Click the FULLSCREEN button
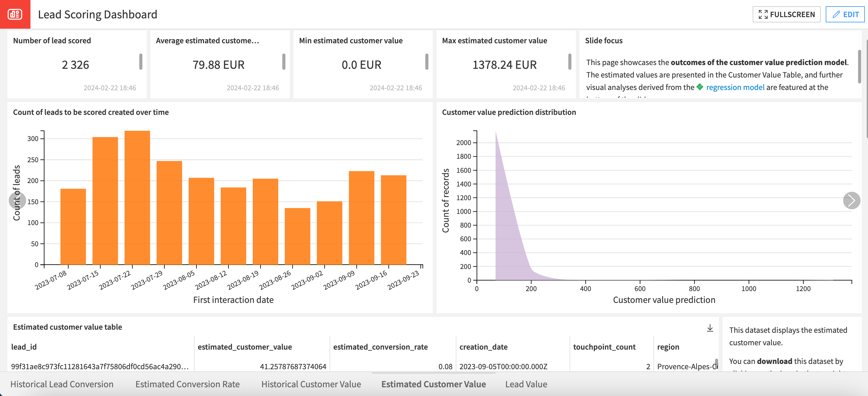Screen dimensions: 868x396 (x=787, y=14)
